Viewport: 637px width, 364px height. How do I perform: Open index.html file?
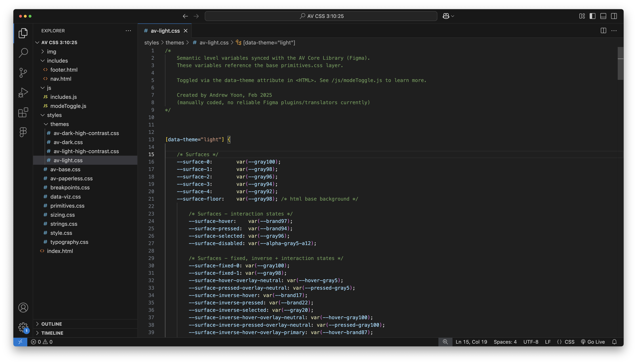click(85, 251)
